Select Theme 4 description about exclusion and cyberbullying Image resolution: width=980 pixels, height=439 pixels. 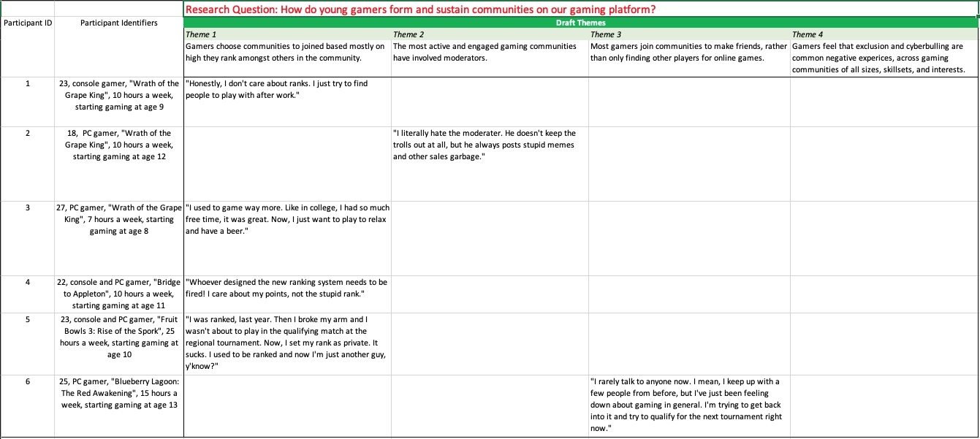point(884,58)
